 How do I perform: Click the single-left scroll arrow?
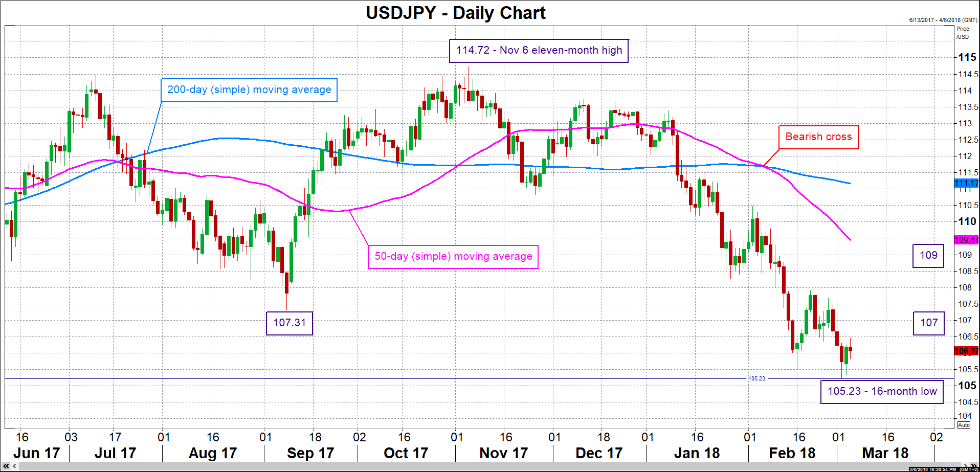point(14,466)
